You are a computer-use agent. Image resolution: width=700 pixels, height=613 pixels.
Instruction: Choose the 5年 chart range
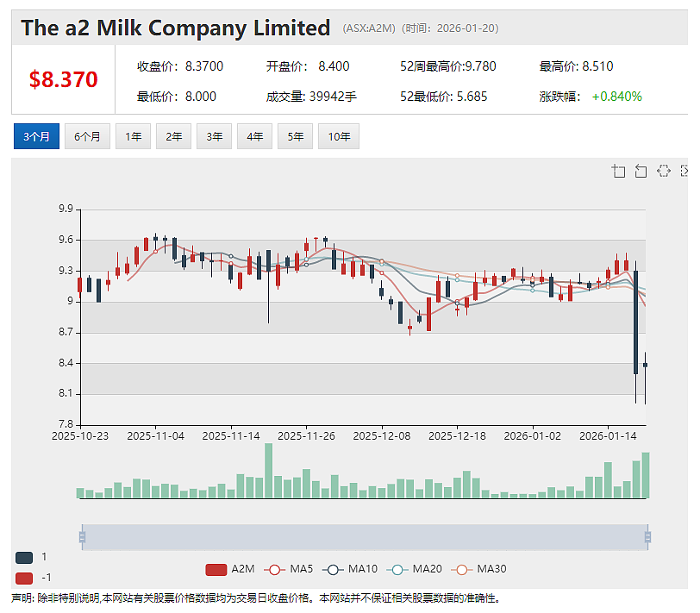[296, 136]
